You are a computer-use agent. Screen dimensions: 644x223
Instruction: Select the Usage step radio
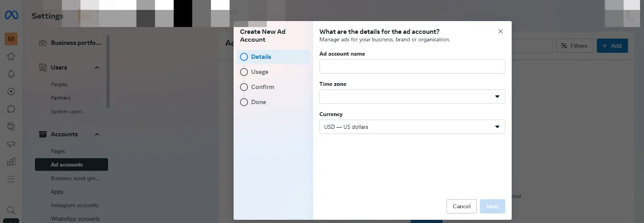(244, 72)
